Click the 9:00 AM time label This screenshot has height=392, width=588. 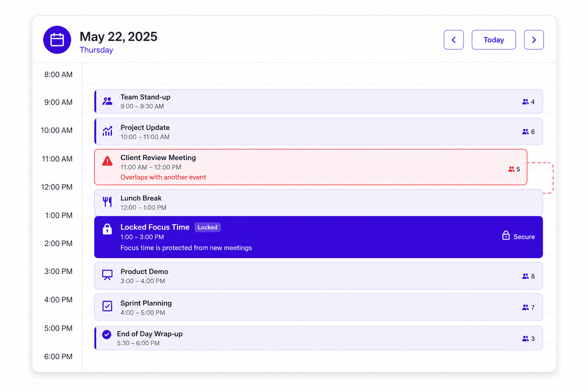point(58,102)
